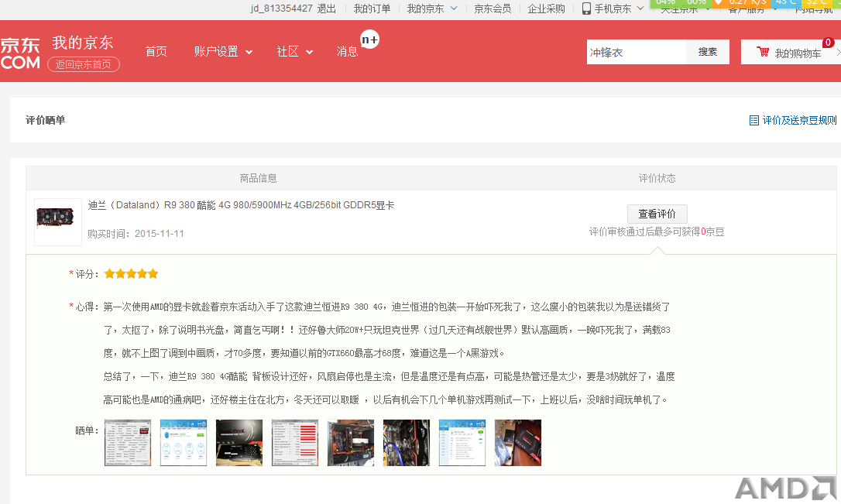
Task: Click the graphics card product thumbnail
Action: click(x=58, y=222)
